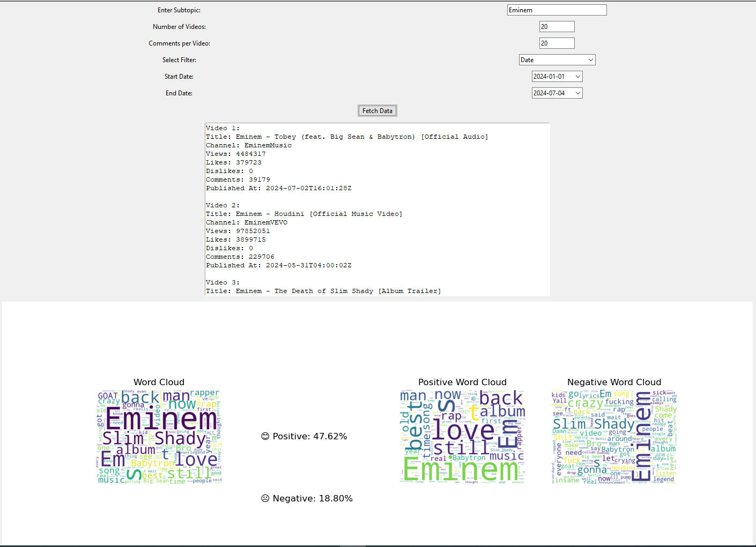Click the 'Comments: 39179' line
The image size is (756, 547).
238,179
